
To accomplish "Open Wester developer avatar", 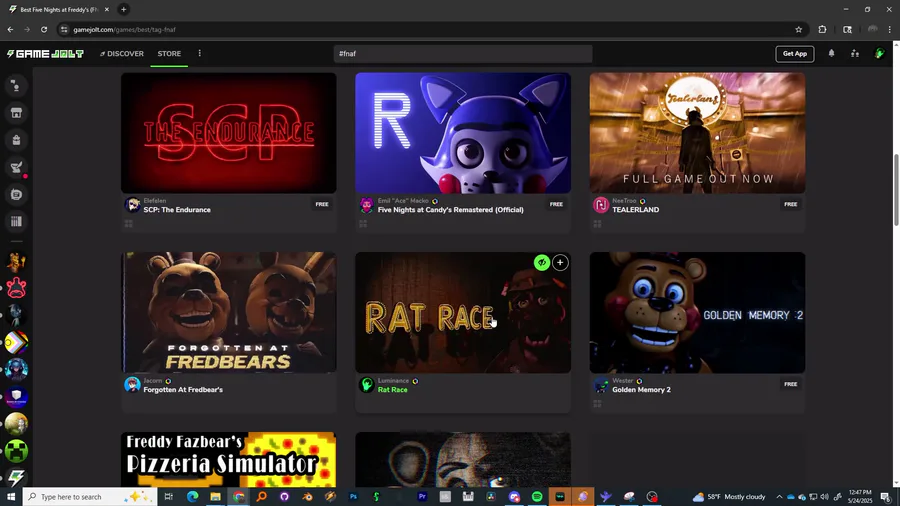I will coord(601,384).
